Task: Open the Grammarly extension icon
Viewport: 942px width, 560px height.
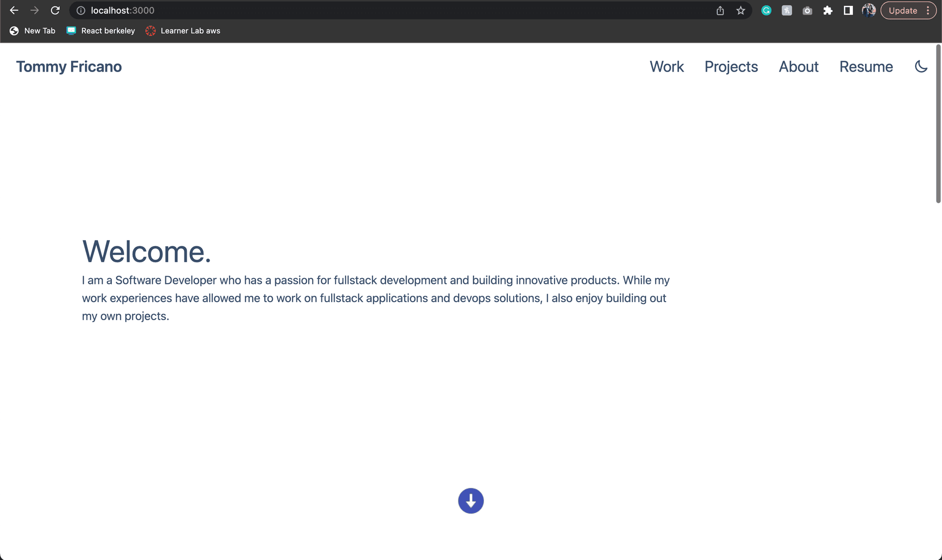Action: click(766, 10)
